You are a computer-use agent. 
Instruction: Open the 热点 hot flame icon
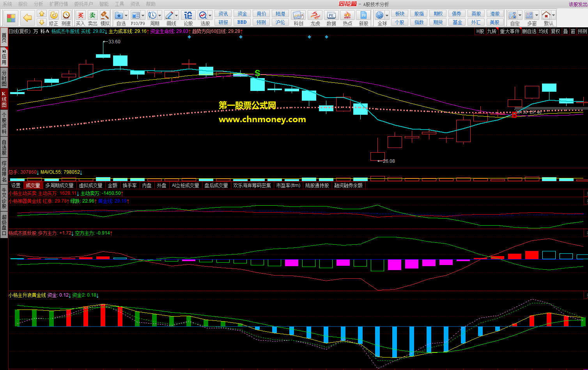[347, 15]
